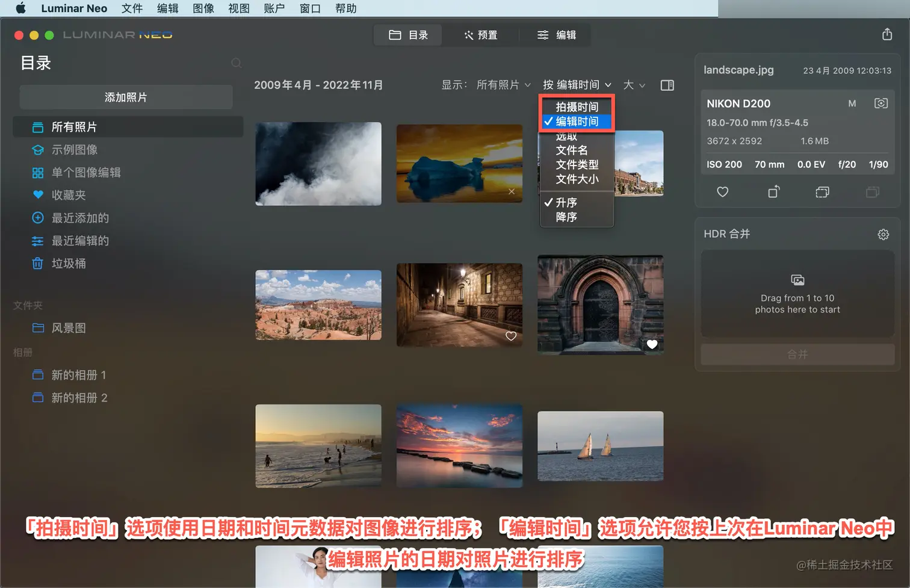Open the 窗口 menu in menu bar

pos(310,8)
